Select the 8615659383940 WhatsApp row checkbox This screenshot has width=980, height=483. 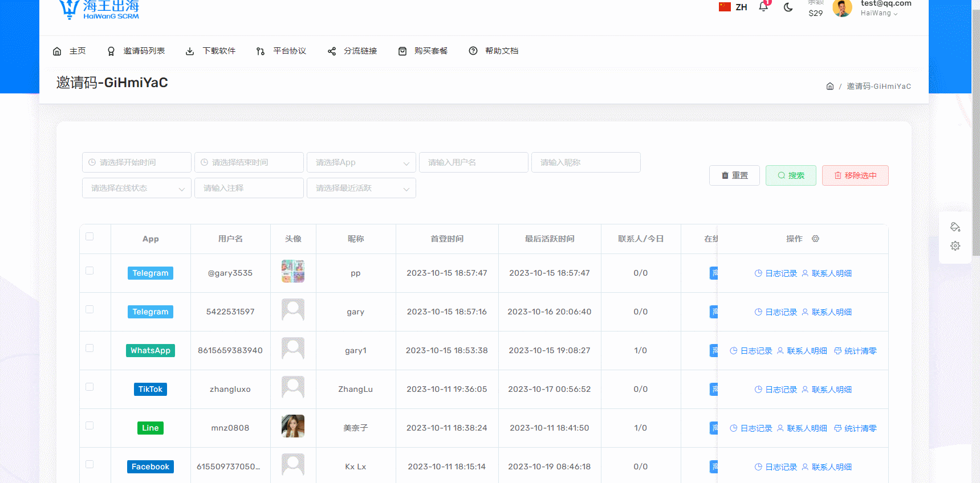(x=90, y=348)
